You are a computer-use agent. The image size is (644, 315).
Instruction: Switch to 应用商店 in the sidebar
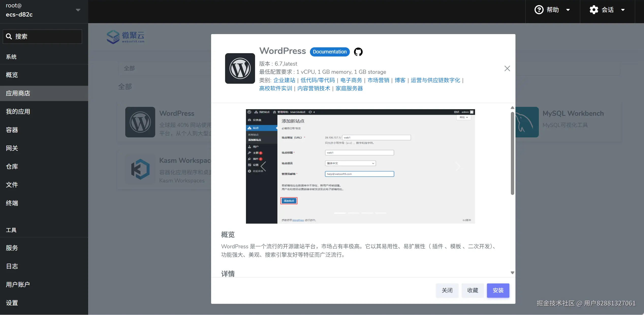click(x=18, y=93)
